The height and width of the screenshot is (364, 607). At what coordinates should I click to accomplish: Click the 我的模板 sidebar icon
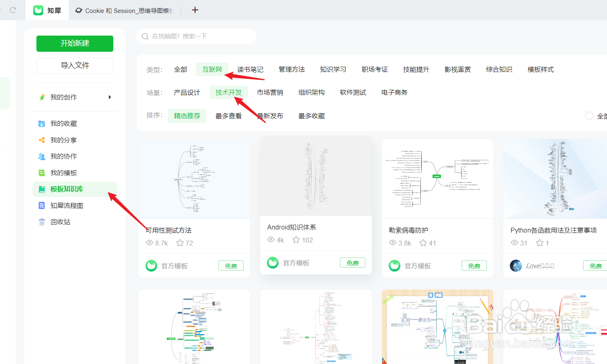point(42,173)
